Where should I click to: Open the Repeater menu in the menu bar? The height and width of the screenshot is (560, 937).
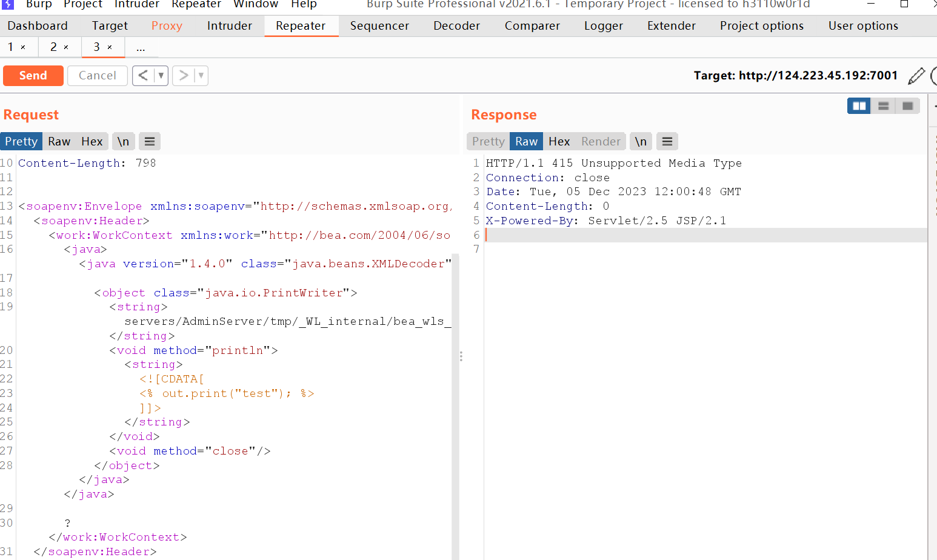coord(196,4)
